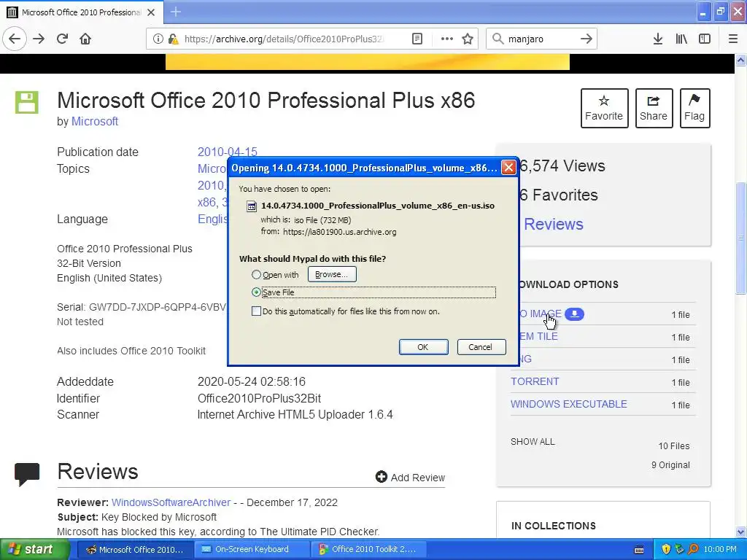
Task: Confirm the download with OK
Action: pos(423,347)
